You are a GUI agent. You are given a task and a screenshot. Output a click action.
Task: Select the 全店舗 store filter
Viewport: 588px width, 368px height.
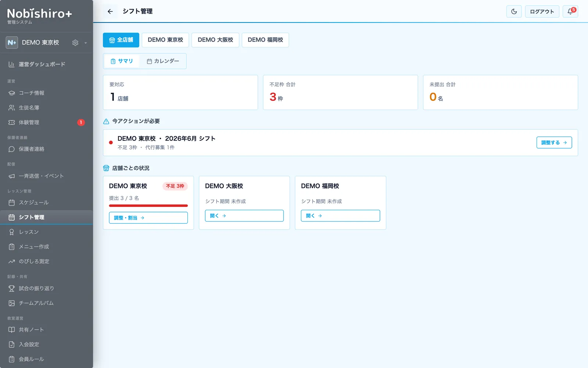click(121, 40)
